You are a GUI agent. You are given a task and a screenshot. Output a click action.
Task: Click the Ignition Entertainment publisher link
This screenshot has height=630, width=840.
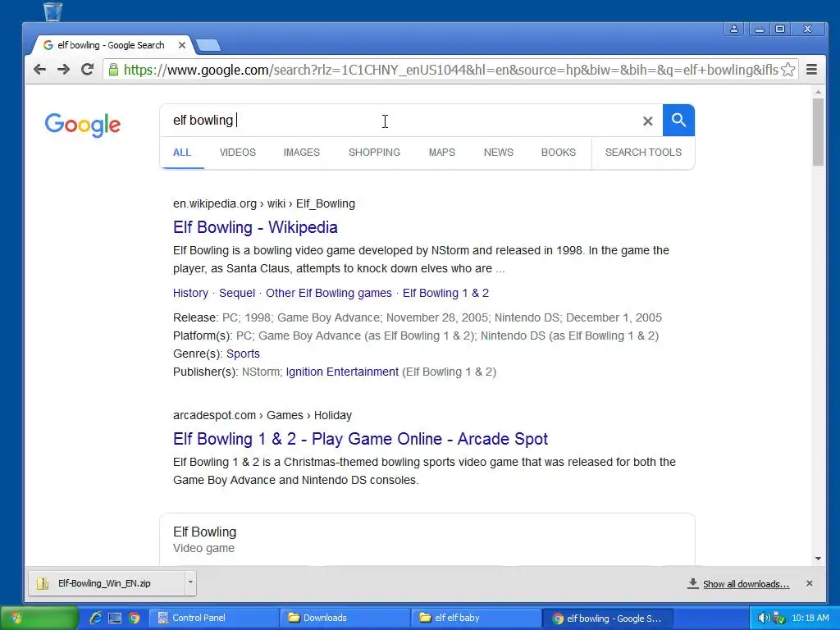[342, 372]
